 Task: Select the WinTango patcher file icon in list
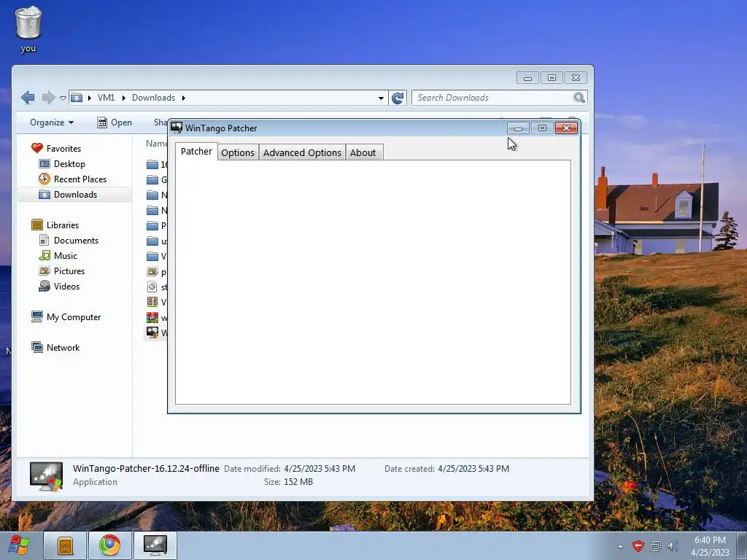click(x=152, y=332)
